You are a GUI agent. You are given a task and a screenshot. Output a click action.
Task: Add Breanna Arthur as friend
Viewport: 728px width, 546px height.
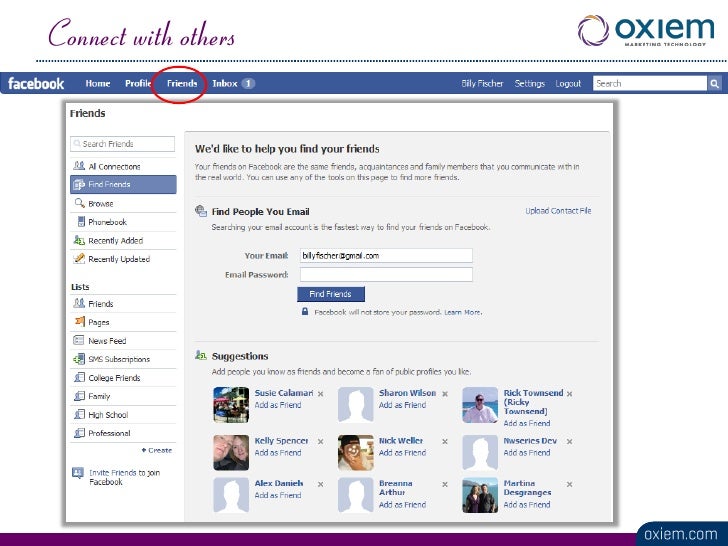pyautogui.click(x=402, y=505)
